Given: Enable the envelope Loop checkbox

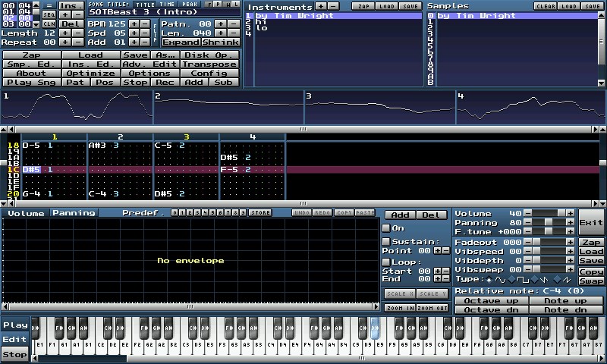Looking at the screenshot, I should [x=386, y=262].
